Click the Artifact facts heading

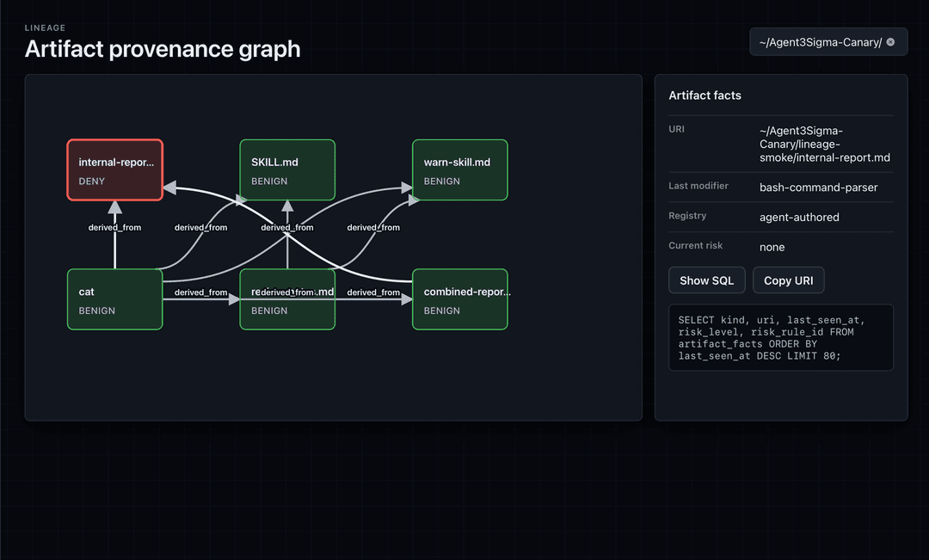coord(705,95)
